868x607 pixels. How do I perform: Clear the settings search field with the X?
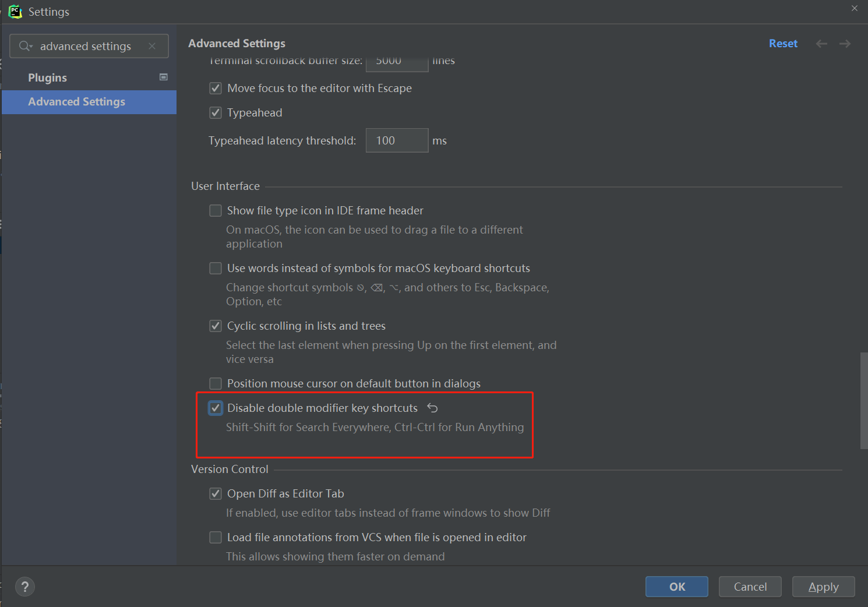pos(152,46)
